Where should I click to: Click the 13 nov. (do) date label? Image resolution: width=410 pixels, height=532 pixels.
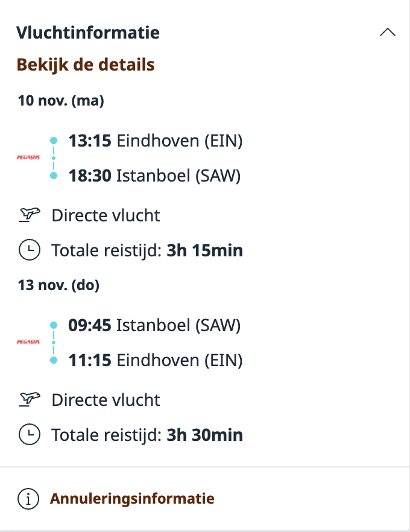coord(59,285)
